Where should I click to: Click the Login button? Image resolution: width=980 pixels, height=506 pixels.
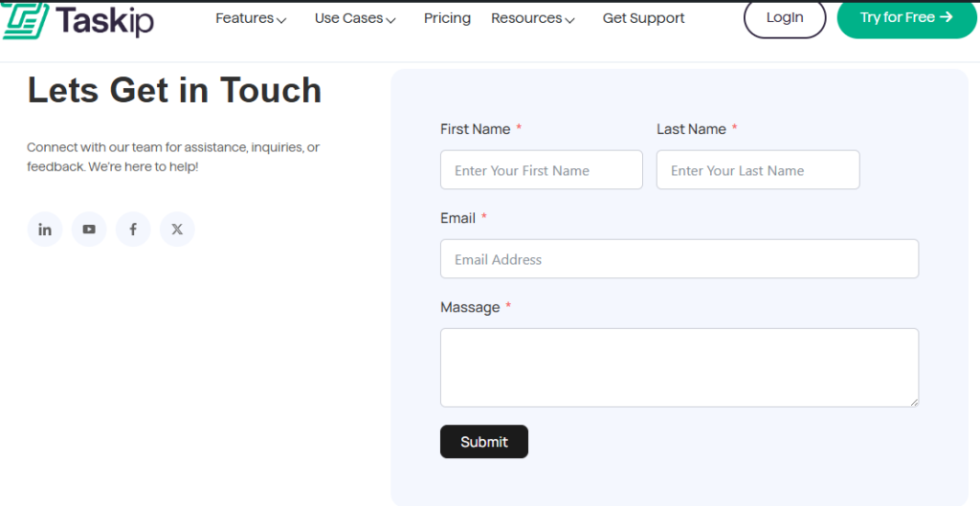(784, 17)
